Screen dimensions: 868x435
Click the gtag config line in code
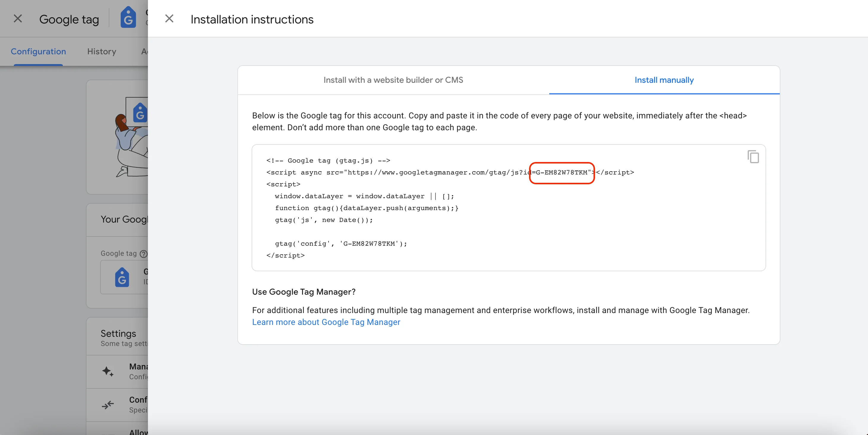341,244
